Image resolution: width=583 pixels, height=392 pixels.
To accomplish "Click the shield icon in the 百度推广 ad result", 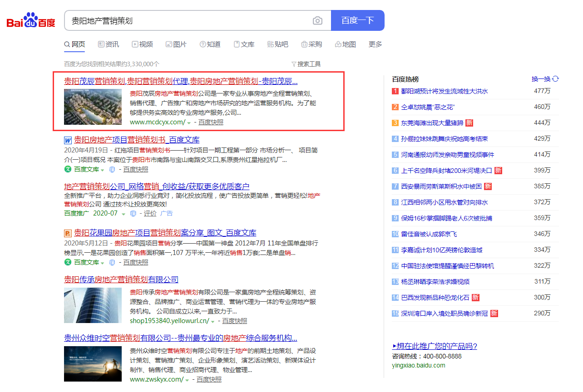I will [x=133, y=214].
